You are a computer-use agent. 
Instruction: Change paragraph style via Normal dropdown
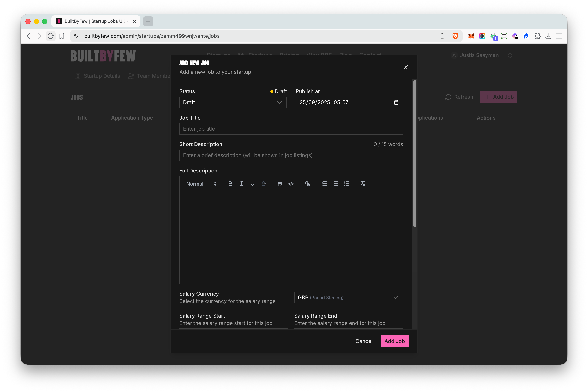tap(200, 184)
